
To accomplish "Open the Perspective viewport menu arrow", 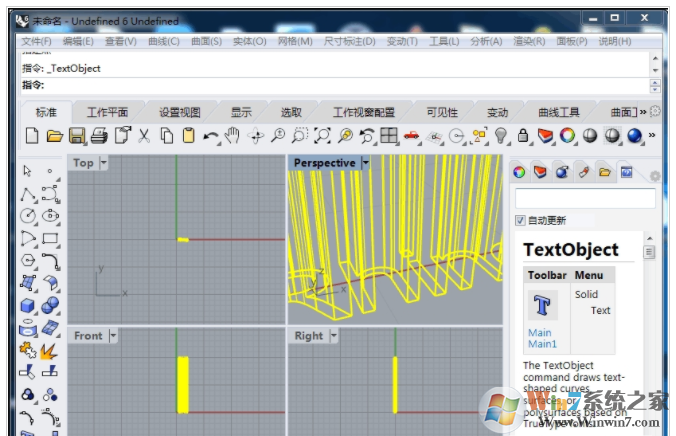I will click(365, 163).
